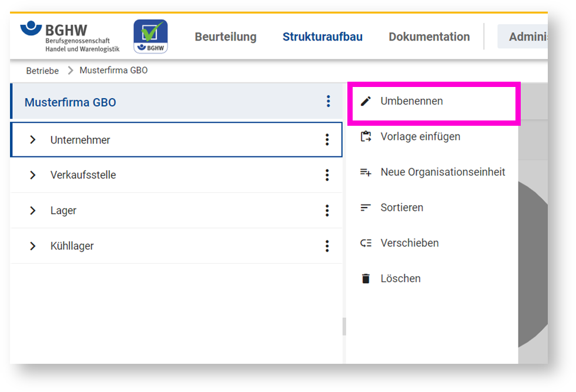Select Vorlage einfügen menu entry
Screen dimensions: 576x392
(x=420, y=136)
